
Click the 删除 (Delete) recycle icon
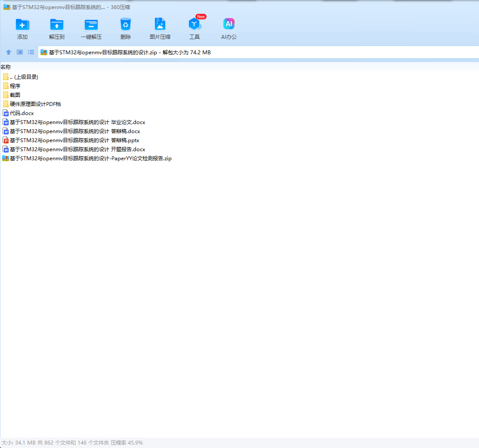[126, 24]
